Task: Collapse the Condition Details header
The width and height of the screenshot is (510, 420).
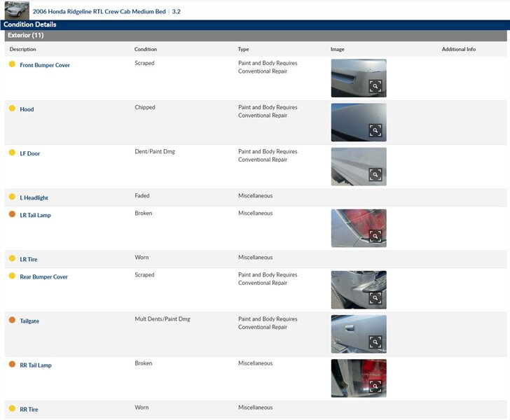Action: pyautogui.click(x=30, y=24)
